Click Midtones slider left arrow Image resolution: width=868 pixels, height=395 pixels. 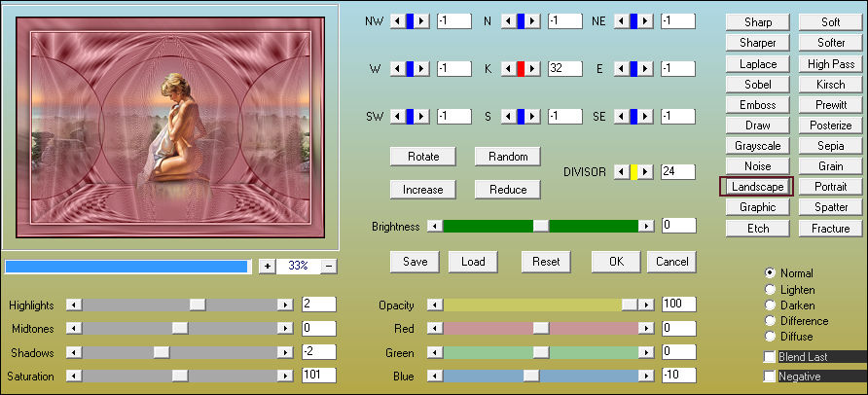(x=74, y=329)
